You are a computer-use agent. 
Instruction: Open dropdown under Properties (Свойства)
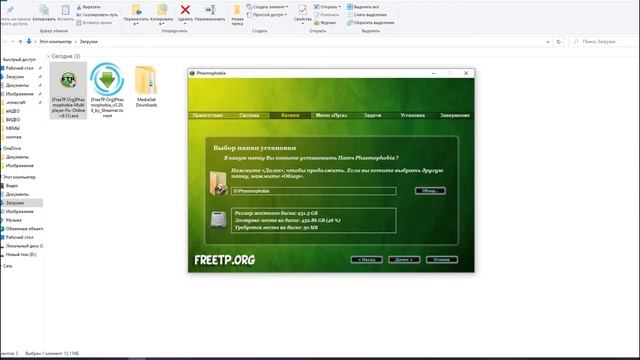click(x=302, y=24)
